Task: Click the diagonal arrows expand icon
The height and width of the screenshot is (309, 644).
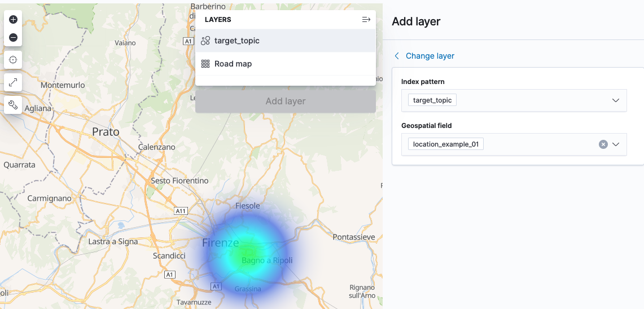Action: [14, 82]
